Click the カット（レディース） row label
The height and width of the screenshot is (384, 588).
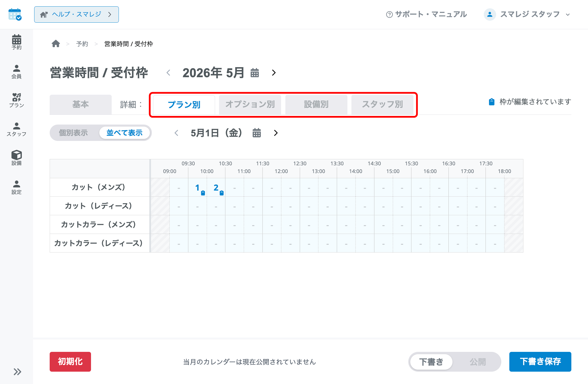(x=100, y=206)
